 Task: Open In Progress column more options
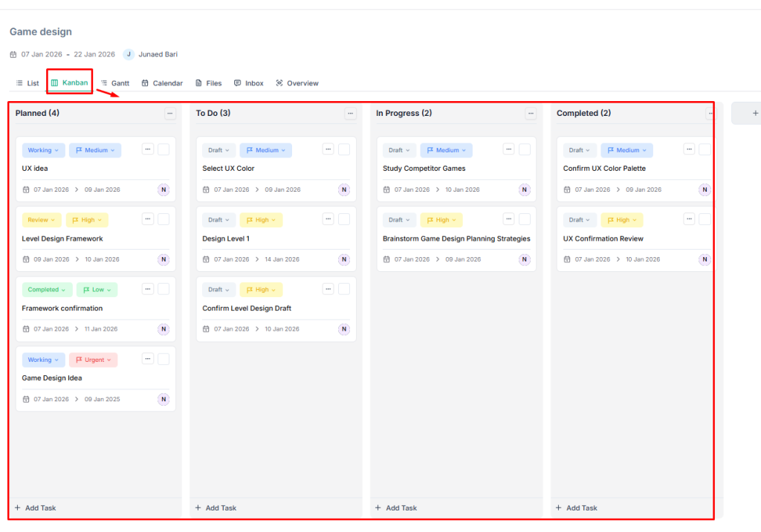531,114
